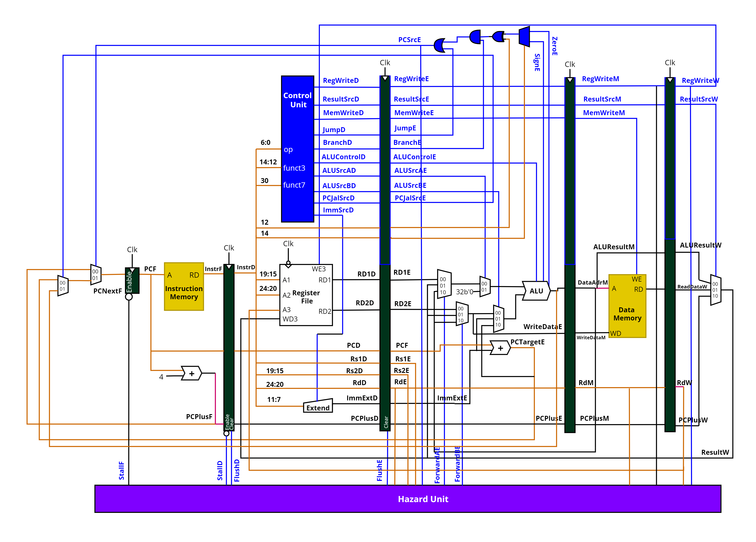Image resolution: width=756 pixels, height=542 pixels.
Task: Select the MemWriteD label
Action: (x=343, y=113)
